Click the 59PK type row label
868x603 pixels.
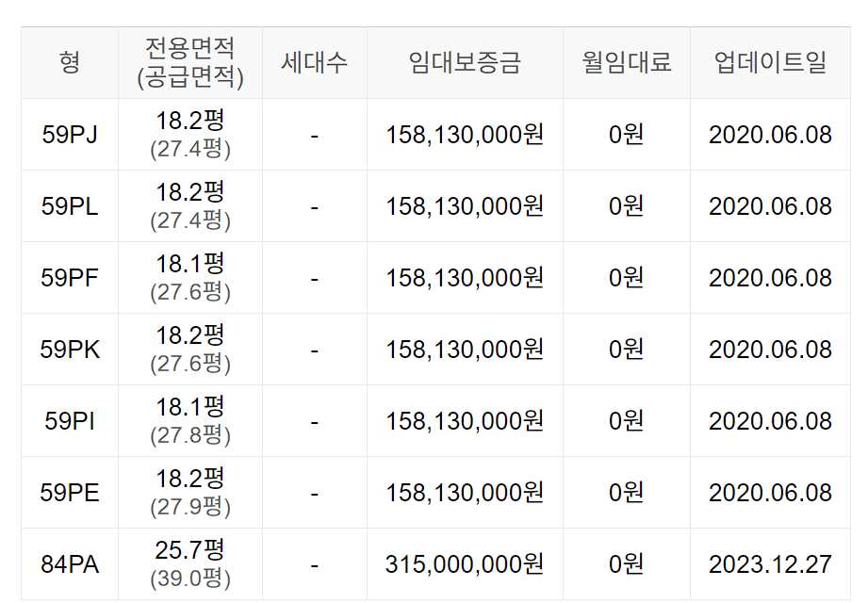pyautogui.click(x=70, y=350)
